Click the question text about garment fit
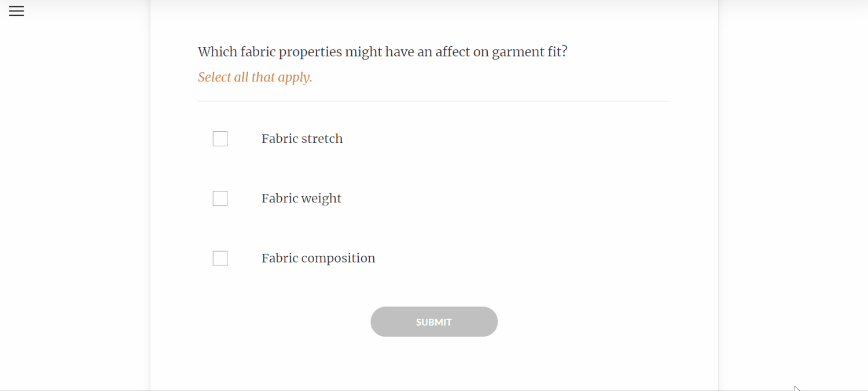Viewport: 868px width, 391px height. click(x=382, y=52)
